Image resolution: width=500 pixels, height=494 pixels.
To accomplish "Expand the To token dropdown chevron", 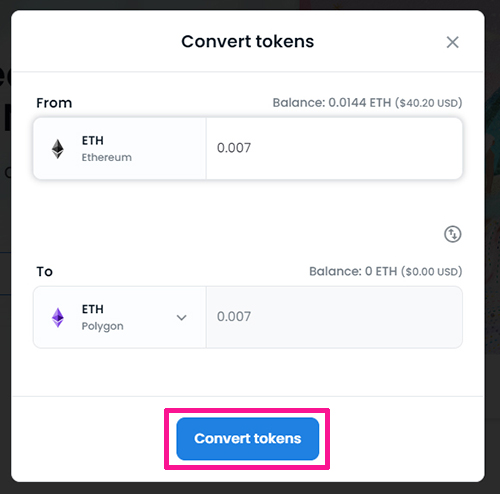I will click(181, 318).
